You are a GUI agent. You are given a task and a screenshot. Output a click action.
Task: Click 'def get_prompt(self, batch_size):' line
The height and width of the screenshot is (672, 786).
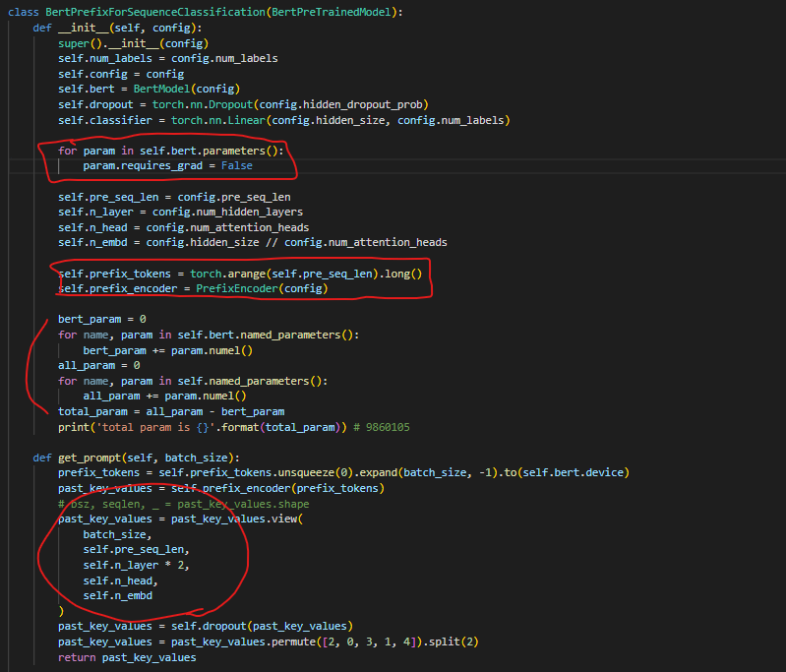coord(137,458)
